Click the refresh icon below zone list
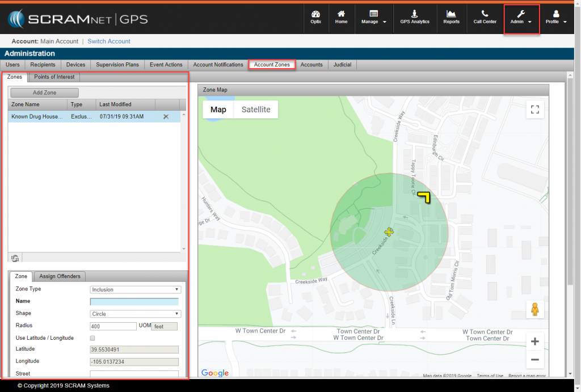 (15, 259)
